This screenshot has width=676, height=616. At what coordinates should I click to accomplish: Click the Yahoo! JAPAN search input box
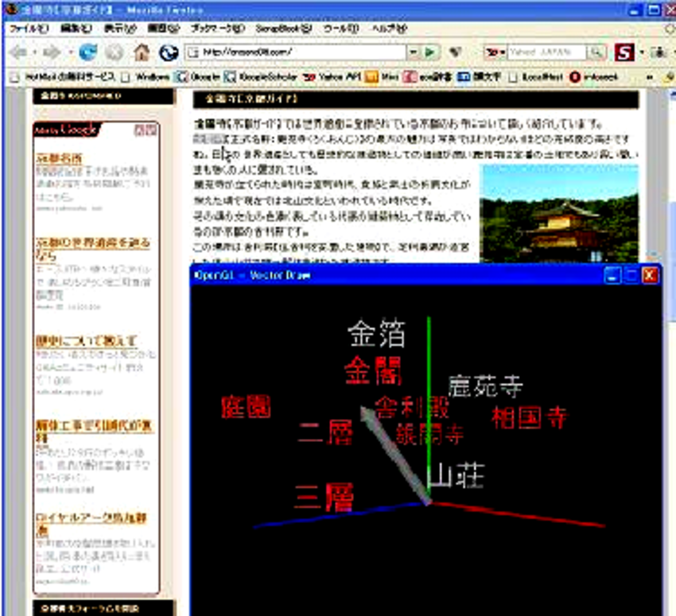(x=546, y=52)
